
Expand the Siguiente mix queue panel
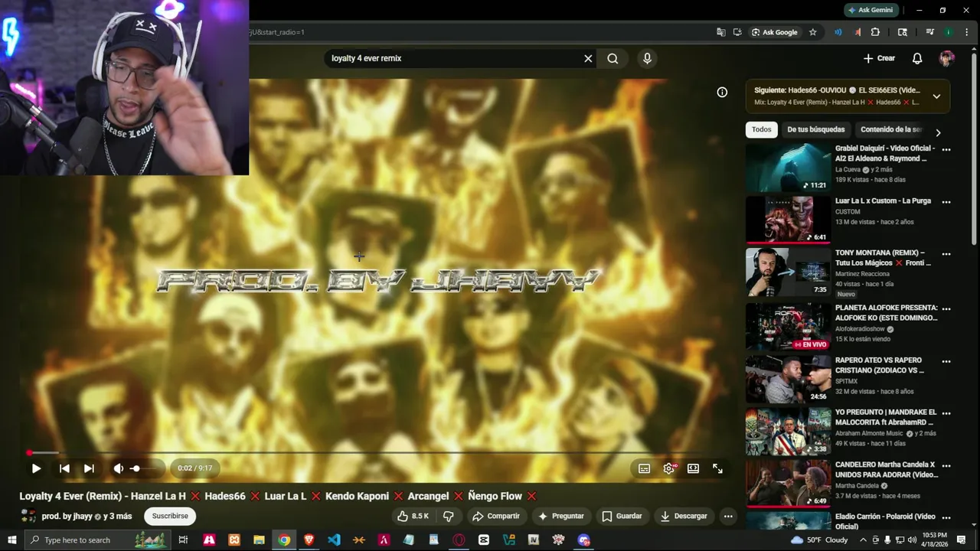(936, 96)
